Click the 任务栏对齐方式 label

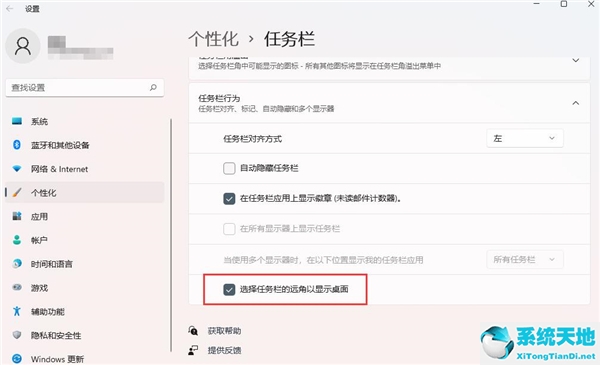(x=253, y=139)
